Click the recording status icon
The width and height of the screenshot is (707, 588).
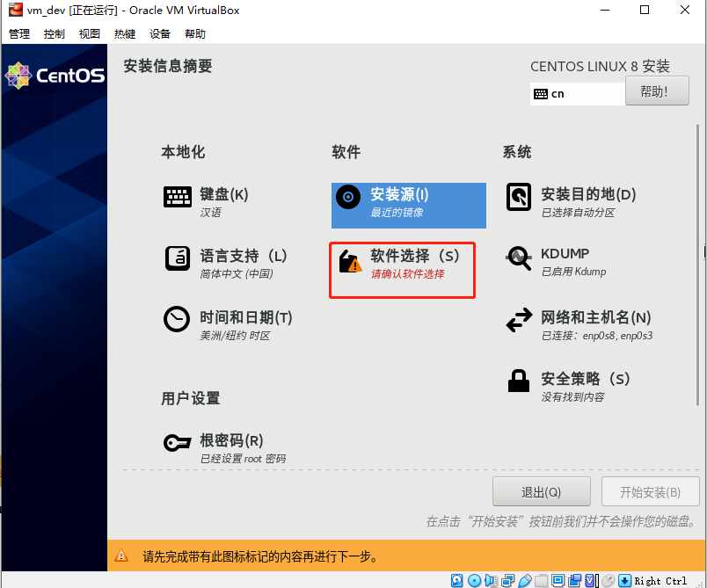(574, 580)
